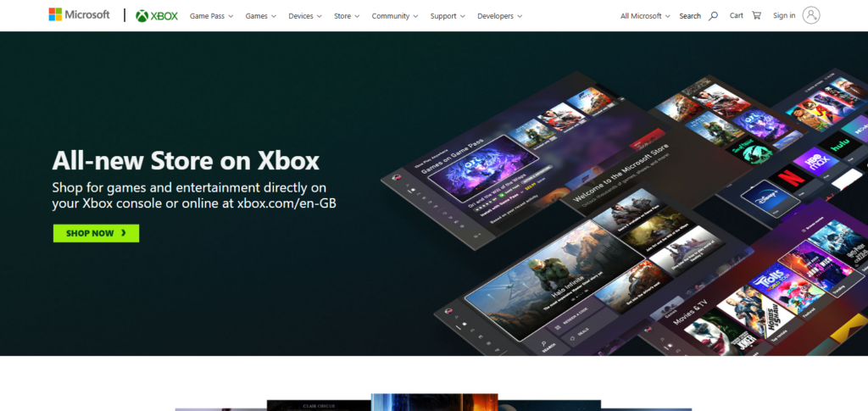Open the Support dropdown
This screenshot has width=868, height=411.
[448, 16]
